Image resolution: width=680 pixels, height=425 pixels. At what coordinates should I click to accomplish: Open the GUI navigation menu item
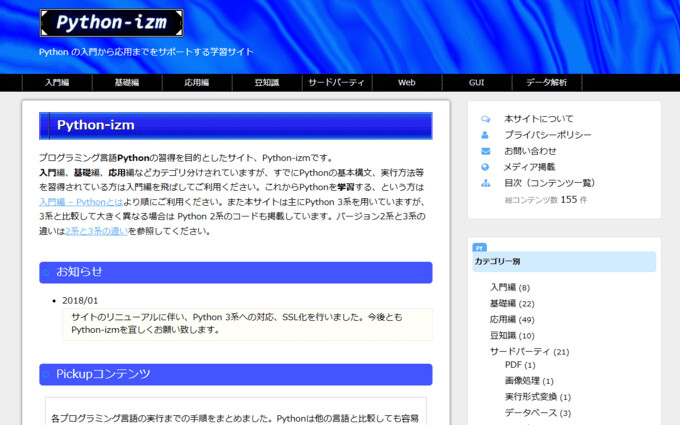(477, 82)
